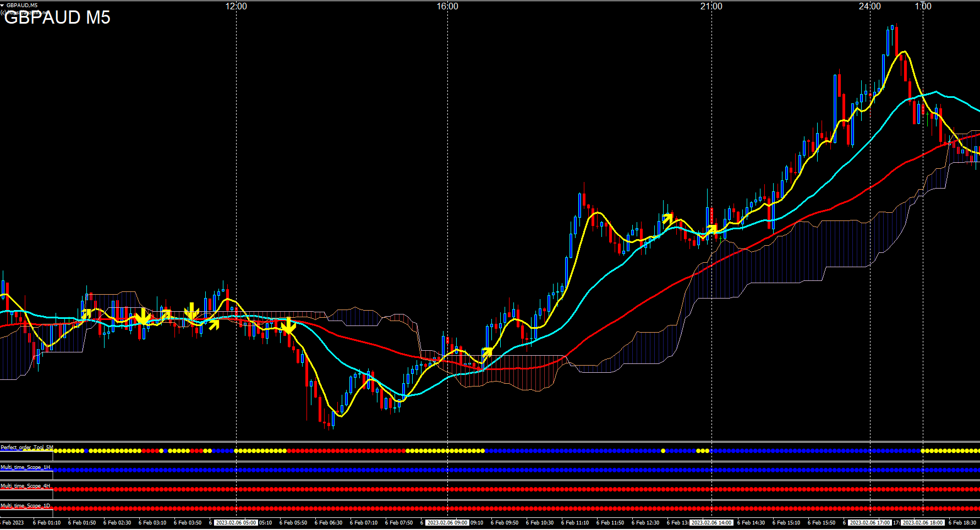Click the 6 Feb 06:30 axis label
Screen dimensions: 980x530
[329, 523]
